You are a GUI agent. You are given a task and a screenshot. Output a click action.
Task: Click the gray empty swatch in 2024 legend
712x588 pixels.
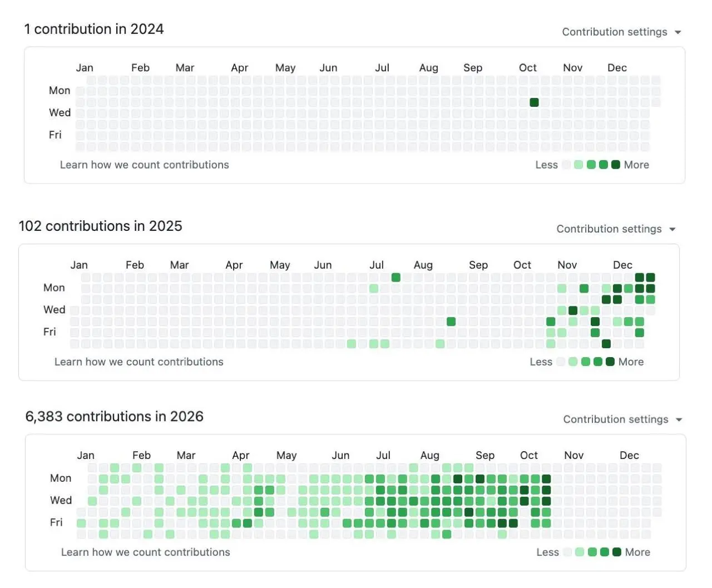coord(566,165)
